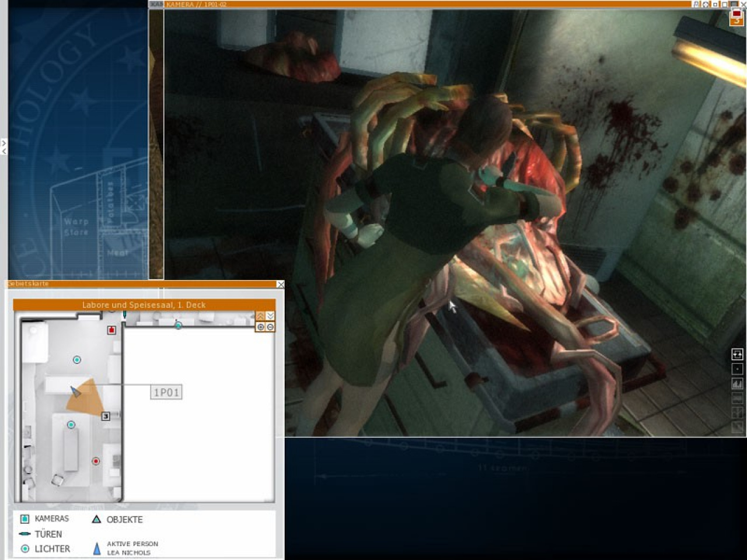Click the KAMERAS legend entry
Viewport: 747px width, 560px height.
[x=44, y=519]
